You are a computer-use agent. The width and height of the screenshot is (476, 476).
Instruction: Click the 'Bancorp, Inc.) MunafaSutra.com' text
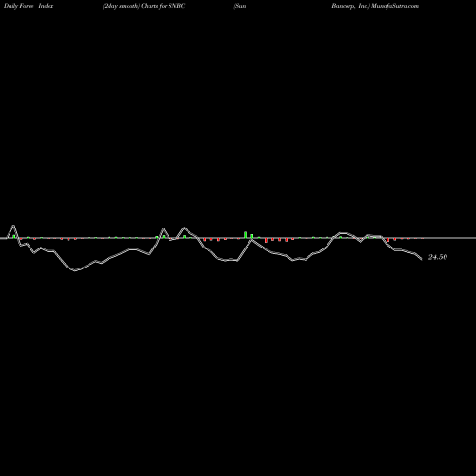[375, 6]
